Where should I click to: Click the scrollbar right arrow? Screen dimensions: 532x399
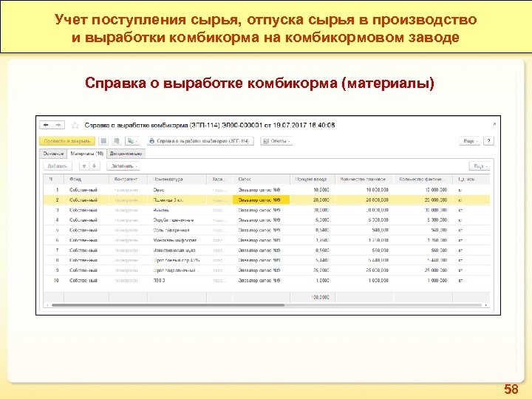pos(486,305)
